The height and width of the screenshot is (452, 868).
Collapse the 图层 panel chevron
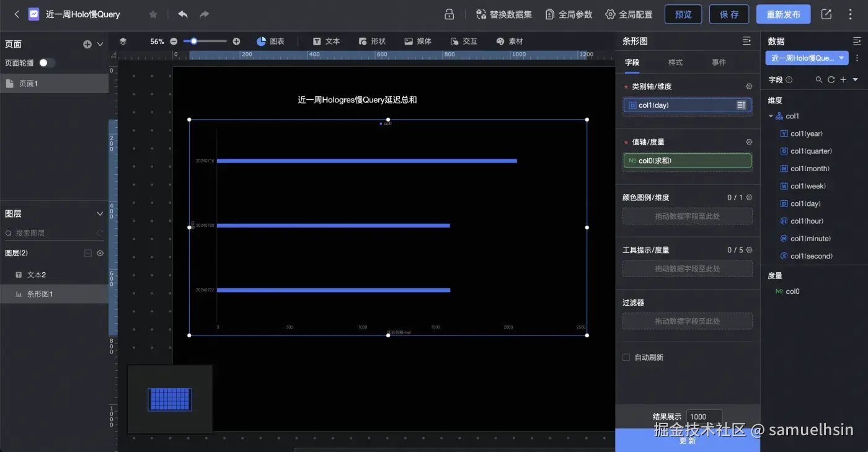coord(100,214)
